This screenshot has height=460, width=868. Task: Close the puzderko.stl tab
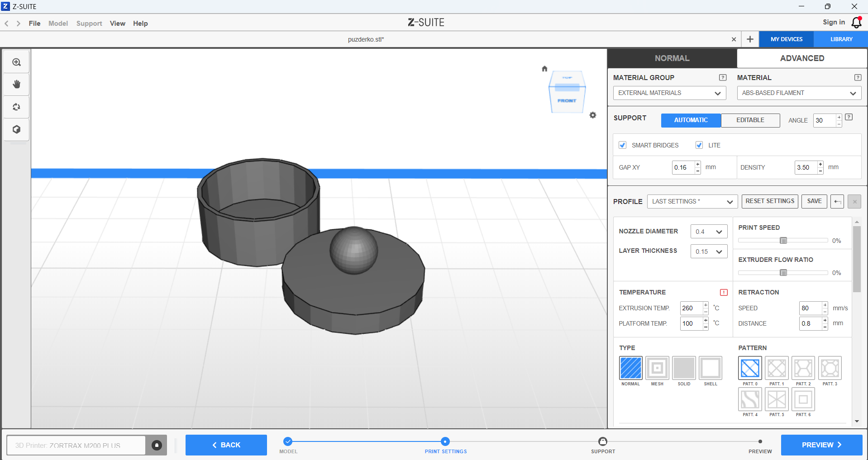(x=734, y=39)
